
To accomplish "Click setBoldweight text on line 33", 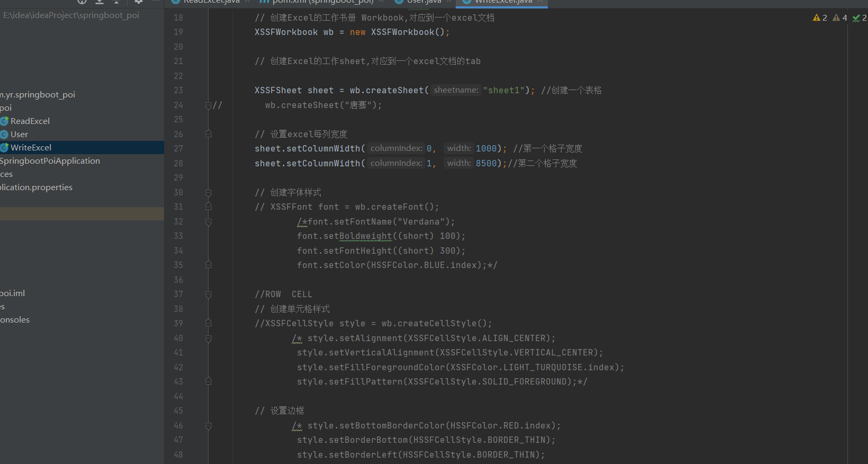I will (358, 236).
